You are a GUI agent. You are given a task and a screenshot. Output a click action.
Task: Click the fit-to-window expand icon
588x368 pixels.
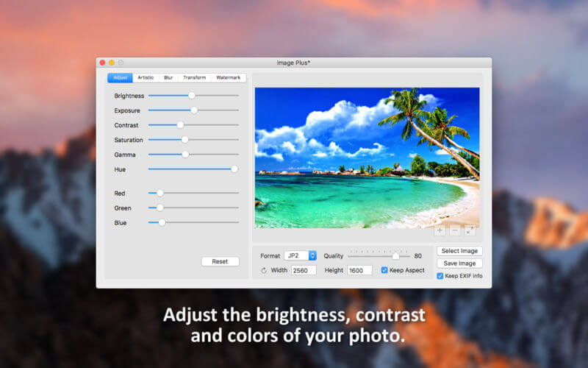[x=470, y=230]
